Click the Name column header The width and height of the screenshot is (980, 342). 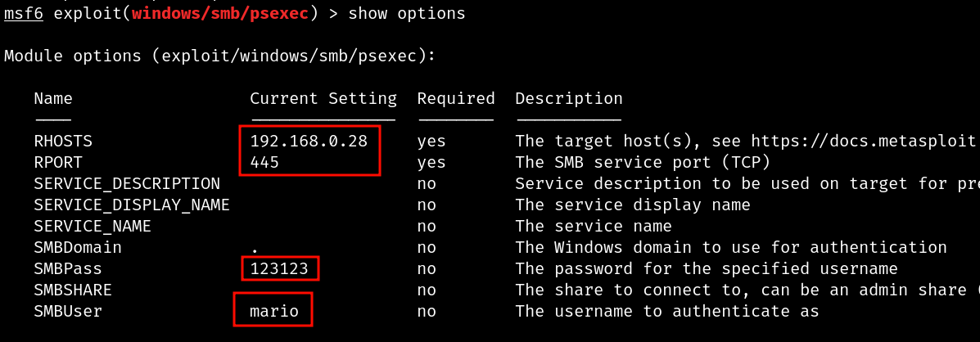53,99
